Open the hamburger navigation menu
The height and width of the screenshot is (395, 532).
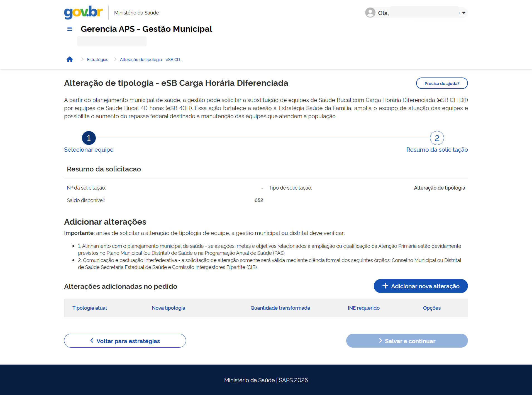tap(70, 29)
